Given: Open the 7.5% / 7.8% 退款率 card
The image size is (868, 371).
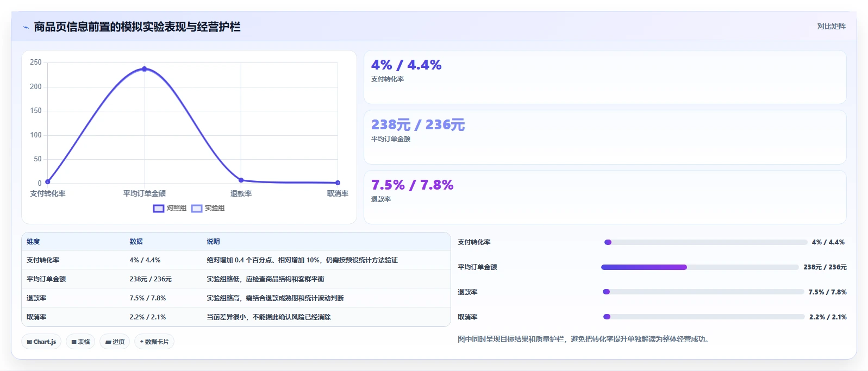Looking at the screenshot, I should coord(605,197).
